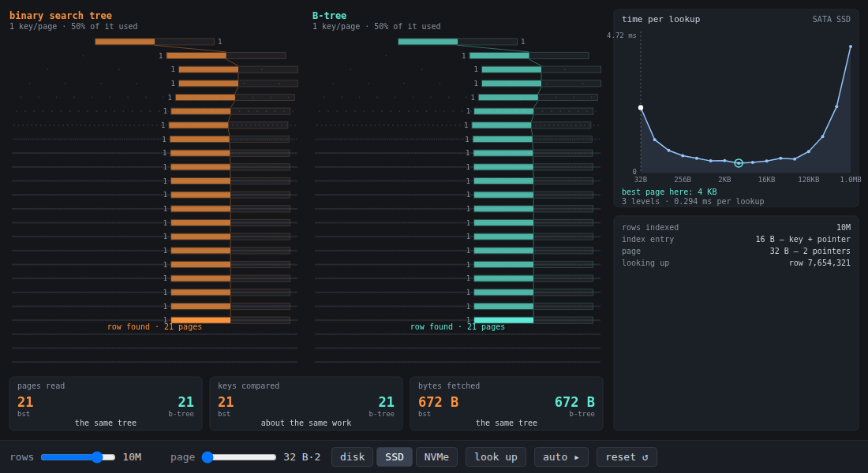Click the look up button

(496, 457)
